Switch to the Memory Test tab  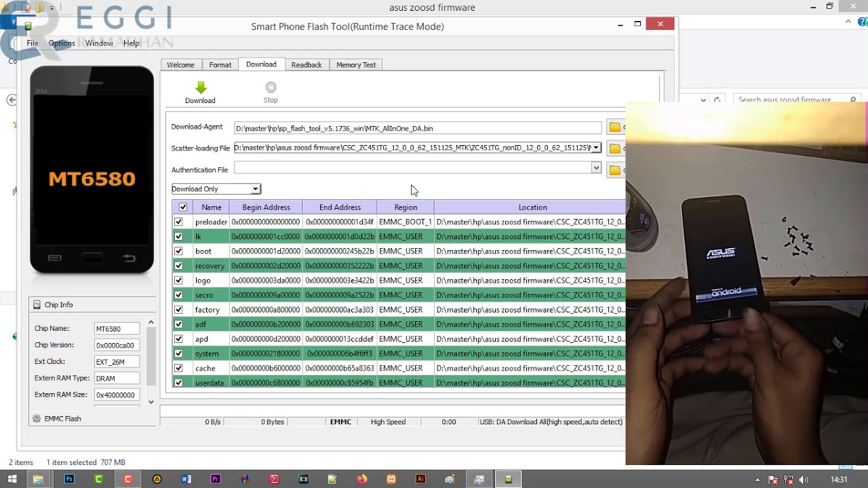click(x=356, y=65)
